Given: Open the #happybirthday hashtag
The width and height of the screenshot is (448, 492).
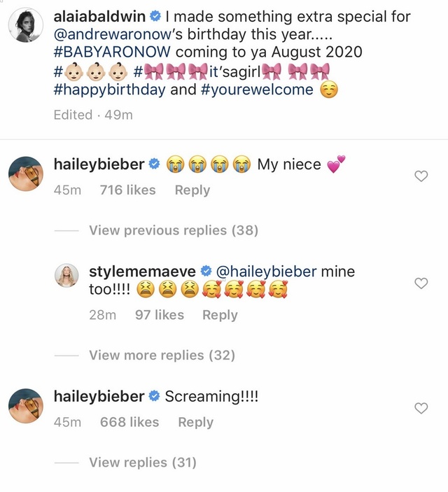Looking at the screenshot, I should coord(108,90).
